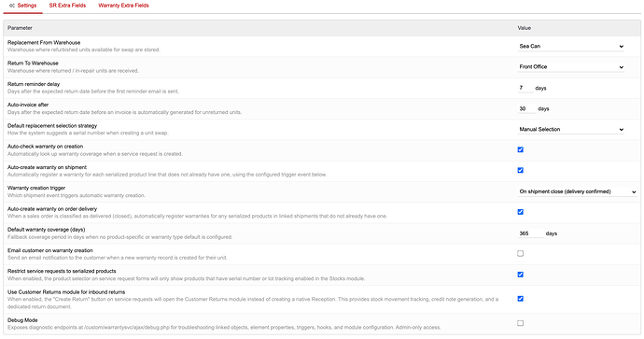
Task: Click the Auto-invoice after label
Action: point(28,105)
